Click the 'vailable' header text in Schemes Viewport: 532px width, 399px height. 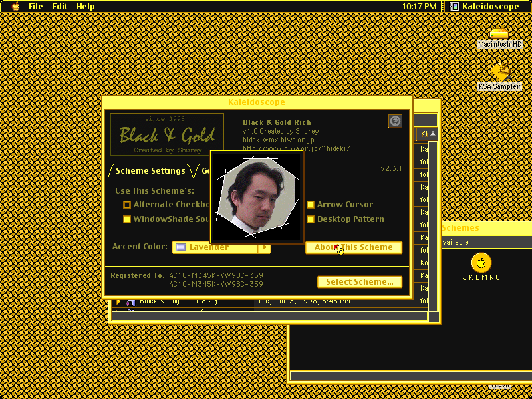point(456,242)
